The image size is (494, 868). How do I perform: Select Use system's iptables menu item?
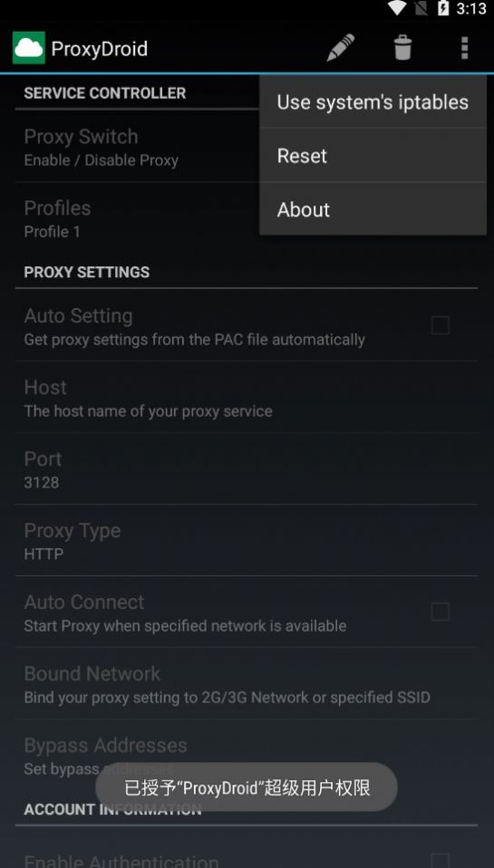(x=373, y=101)
